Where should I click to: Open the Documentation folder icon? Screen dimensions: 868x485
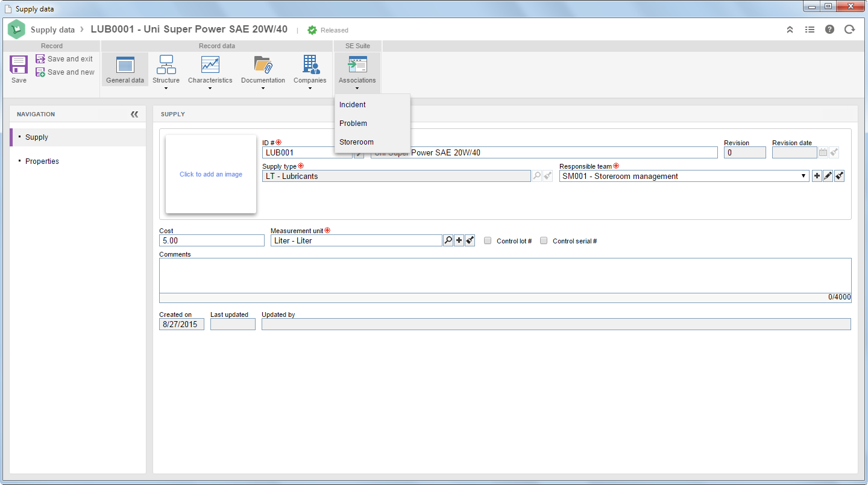coord(263,64)
